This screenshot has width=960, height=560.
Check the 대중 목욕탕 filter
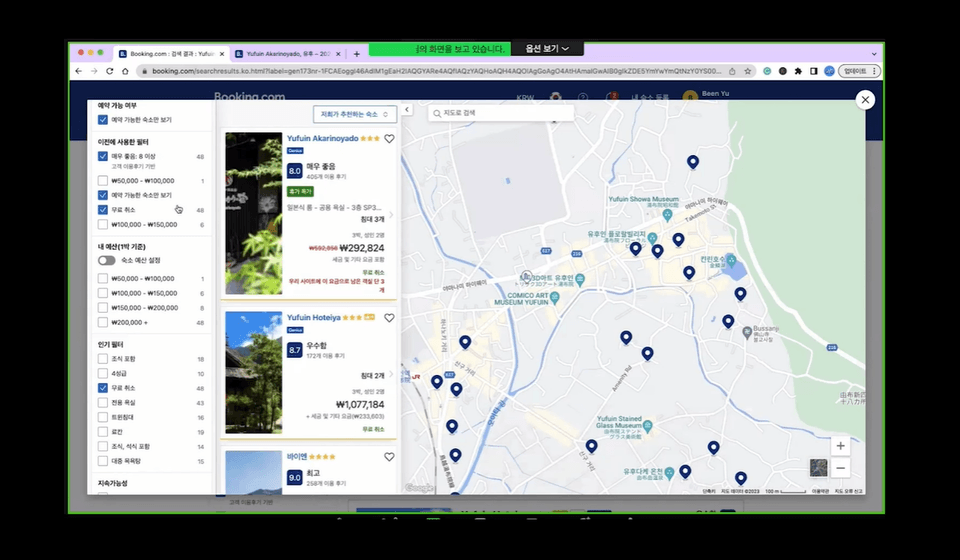pos(103,461)
